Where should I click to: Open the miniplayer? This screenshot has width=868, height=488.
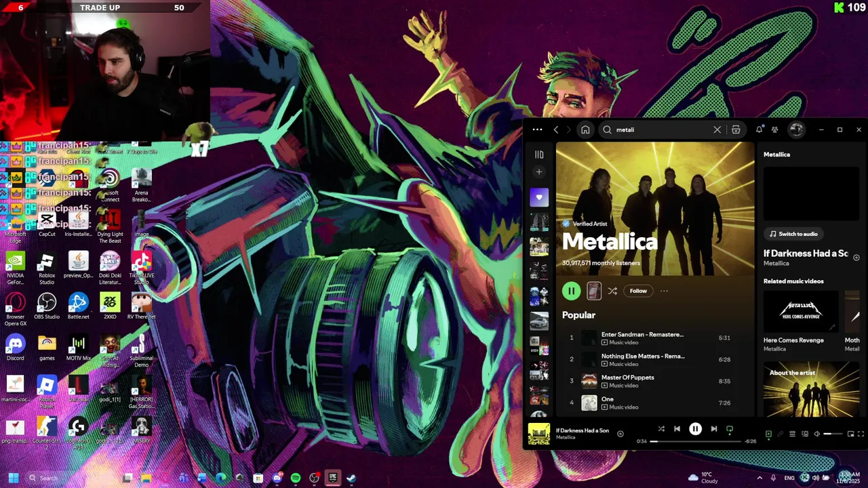click(x=850, y=434)
